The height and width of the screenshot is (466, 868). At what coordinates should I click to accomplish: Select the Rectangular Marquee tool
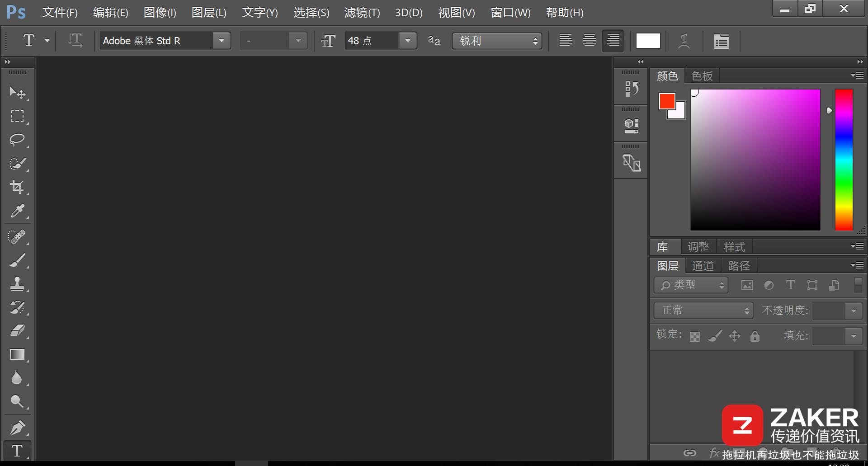point(18,116)
